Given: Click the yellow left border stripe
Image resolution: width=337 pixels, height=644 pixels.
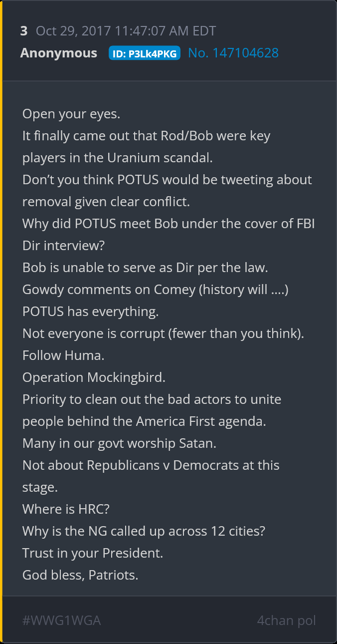Looking at the screenshot, I should [1, 322].
